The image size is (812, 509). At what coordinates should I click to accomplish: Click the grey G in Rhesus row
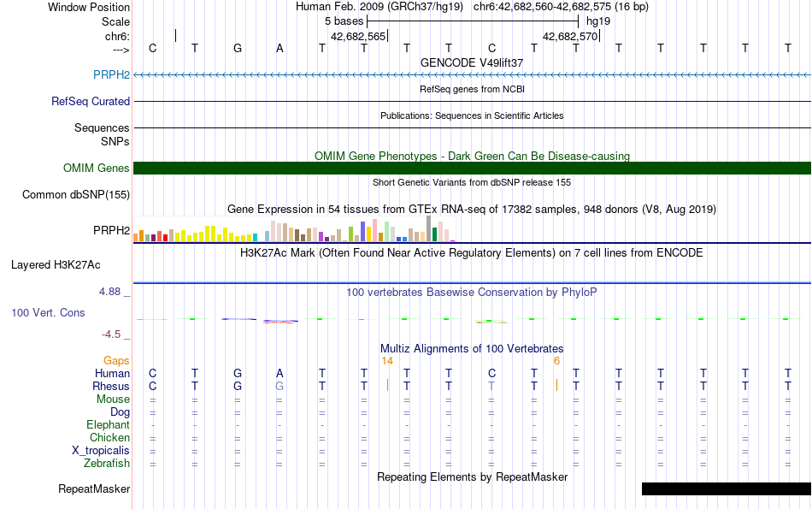pyautogui.click(x=279, y=386)
